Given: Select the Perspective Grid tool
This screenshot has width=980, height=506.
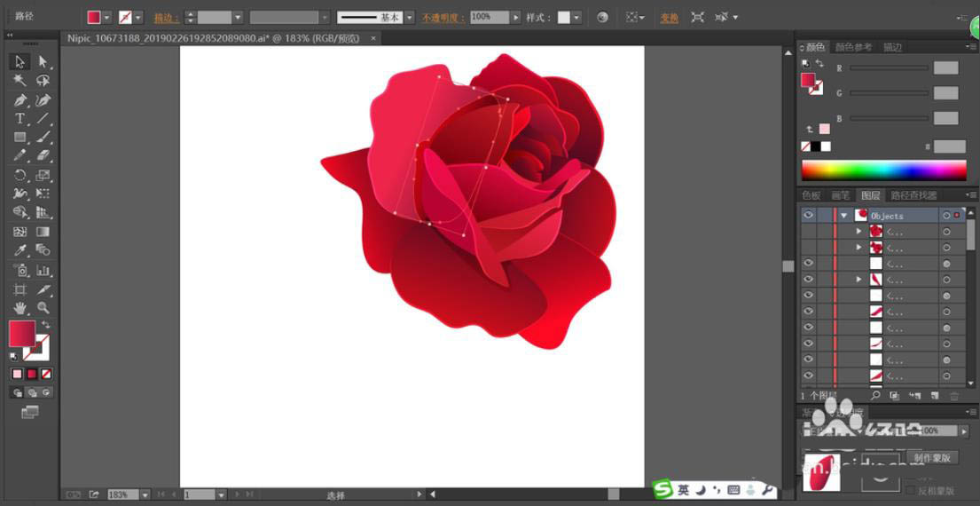Looking at the screenshot, I should 43,213.
